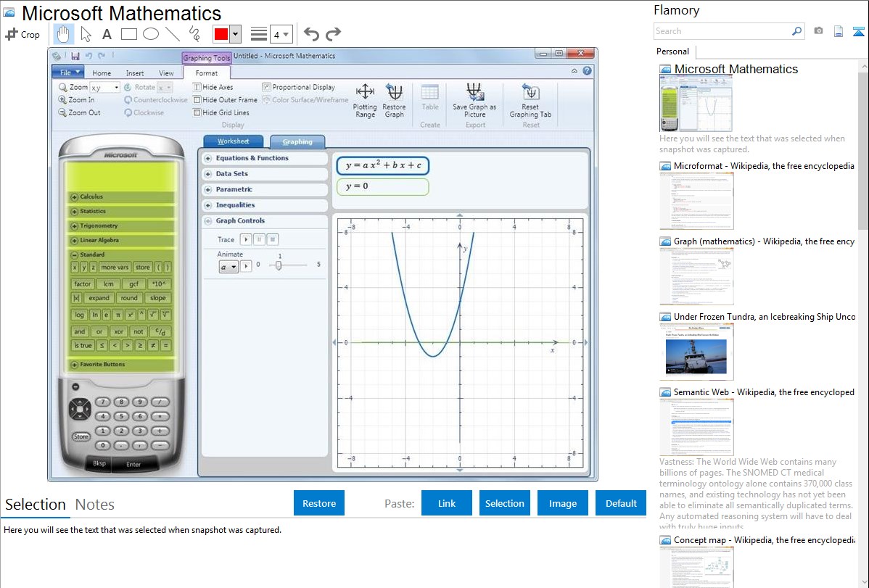869x588 pixels.
Task: Select the straight line tool
Action: [x=172, y=34]
